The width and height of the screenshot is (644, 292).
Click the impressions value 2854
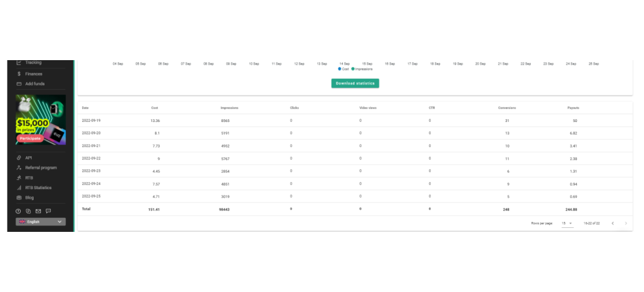click(225, 171)
